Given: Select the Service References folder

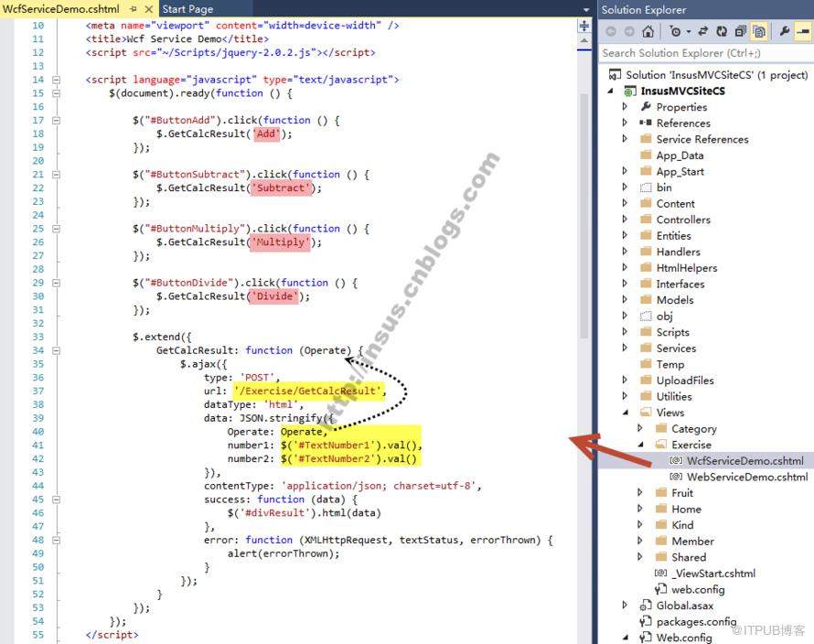Looking at the screenshot, I should pos(702,139).
